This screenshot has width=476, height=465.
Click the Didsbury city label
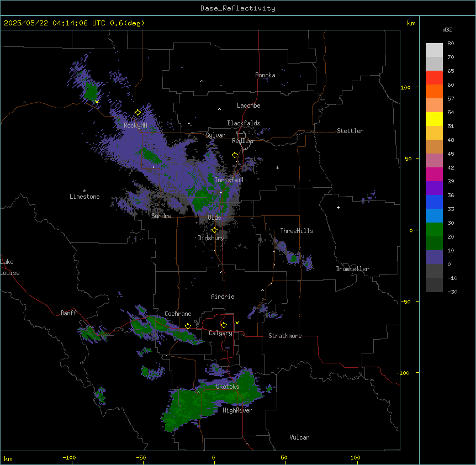point(211,238)
